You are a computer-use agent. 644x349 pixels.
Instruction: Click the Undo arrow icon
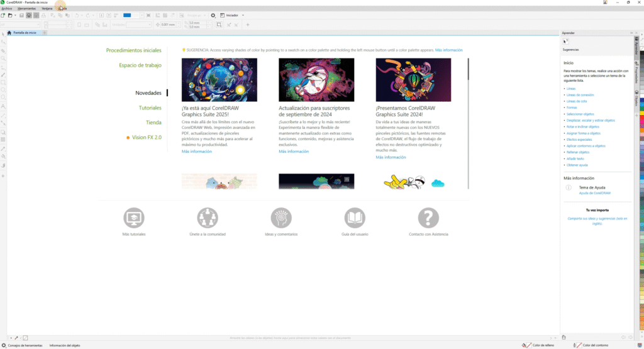77,15
